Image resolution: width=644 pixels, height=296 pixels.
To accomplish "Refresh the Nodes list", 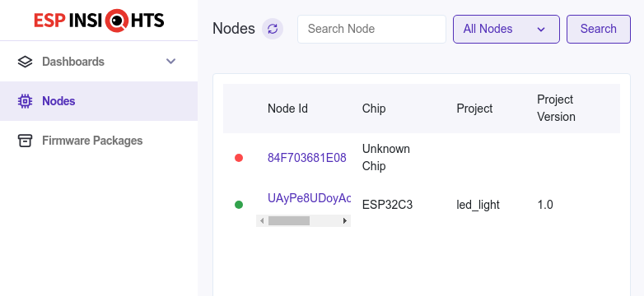I will pos(273,29).
